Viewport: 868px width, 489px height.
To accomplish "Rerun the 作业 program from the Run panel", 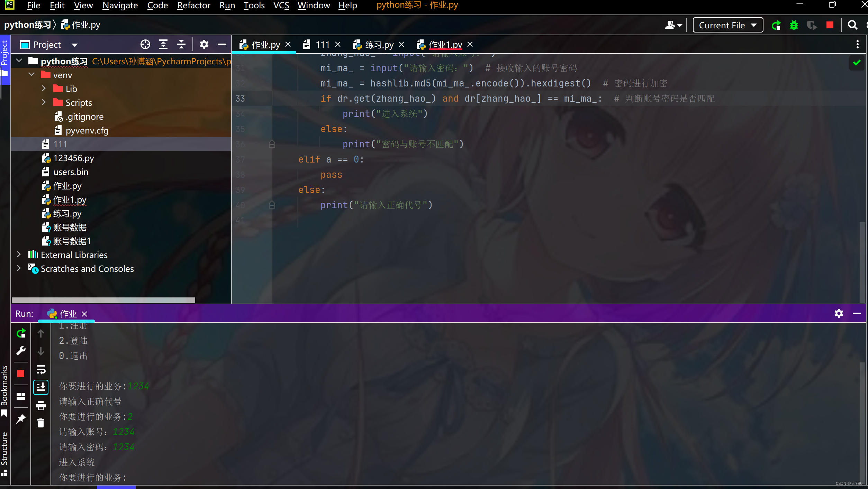I will coord(21,333).
